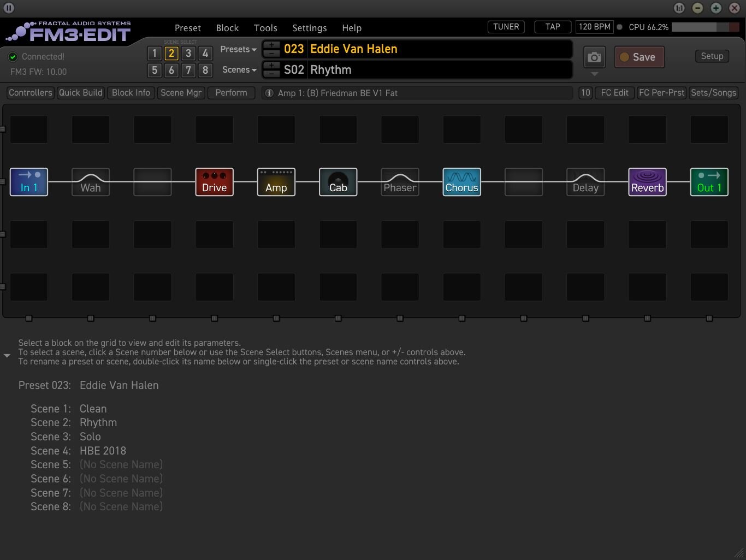Click the green Connected status icon

pyautogui.click(x=13, y=57)
